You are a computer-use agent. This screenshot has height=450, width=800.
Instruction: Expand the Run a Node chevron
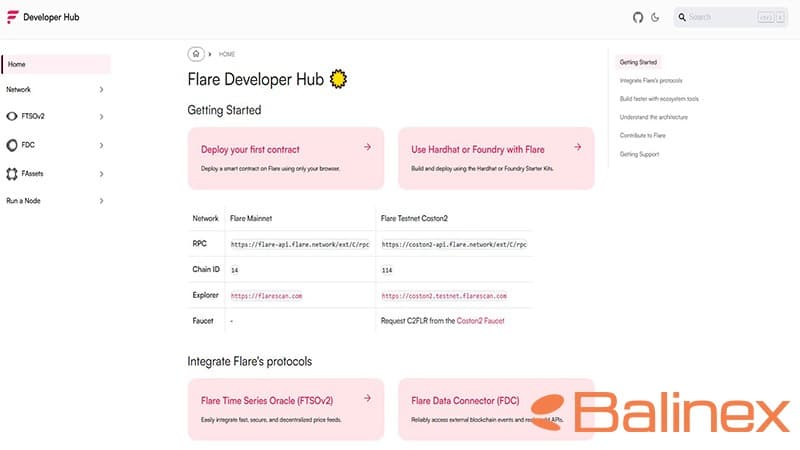coord(102,201)
